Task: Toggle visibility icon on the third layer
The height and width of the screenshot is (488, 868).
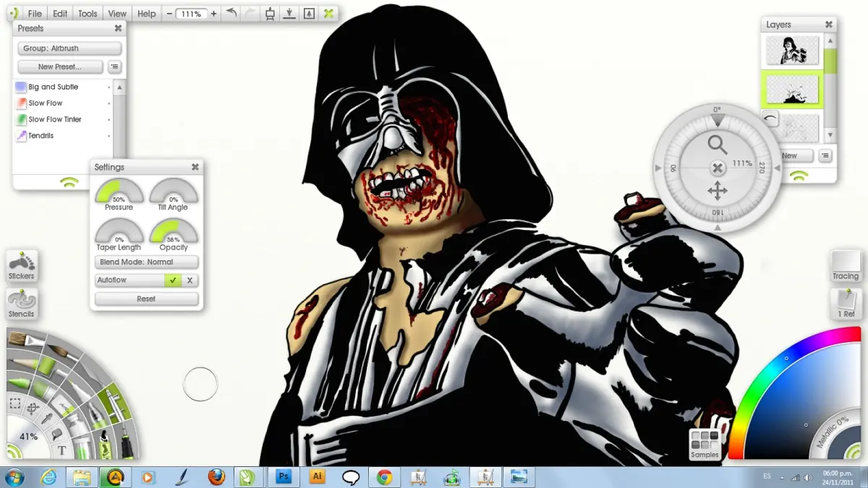Action: [770, 118]
